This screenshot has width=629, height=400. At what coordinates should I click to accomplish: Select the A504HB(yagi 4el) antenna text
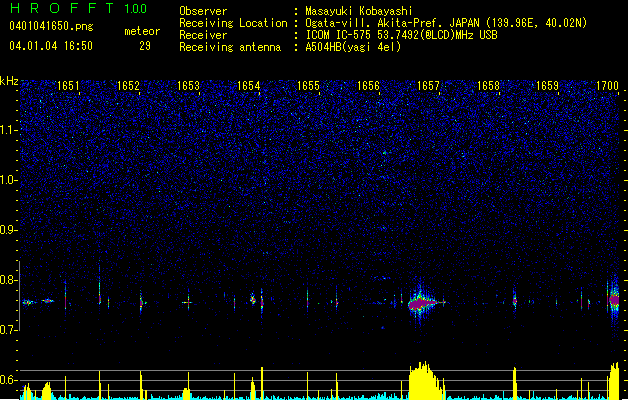[x=353, y=47]
